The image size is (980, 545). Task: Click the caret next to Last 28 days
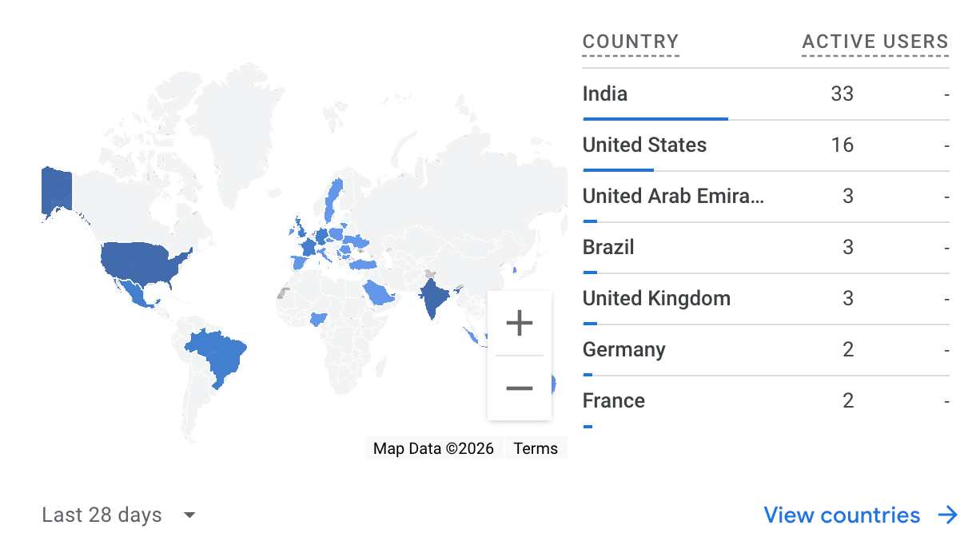click(x=189, y=515)
